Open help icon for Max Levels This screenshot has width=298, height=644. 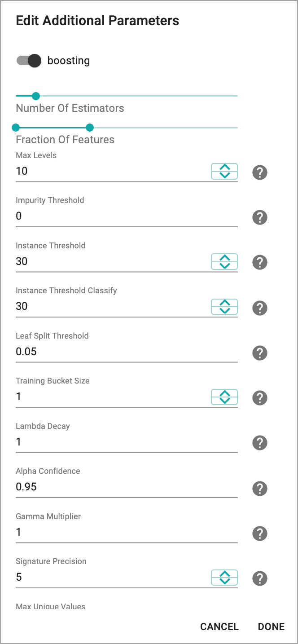(x=260, y=172)
